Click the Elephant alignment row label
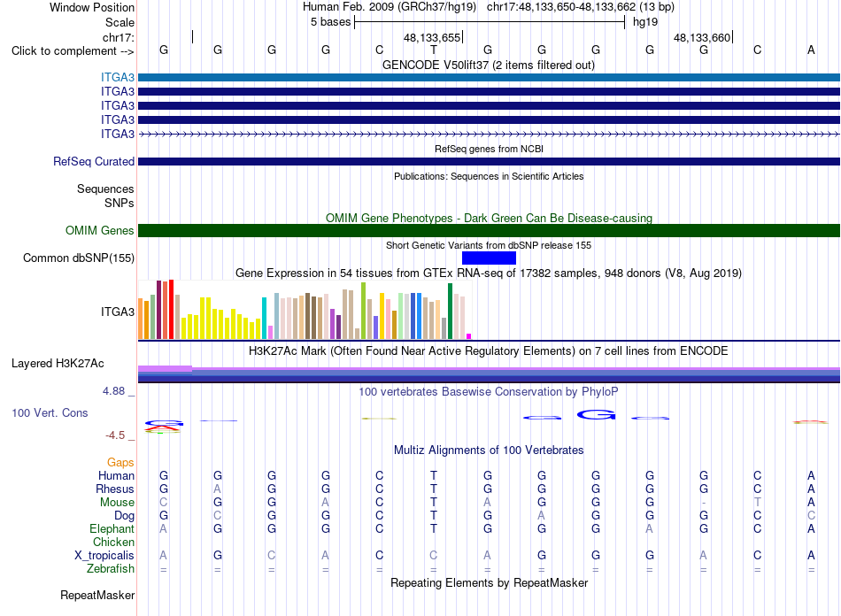Screen dimensions: 841x616 [112, 528]
